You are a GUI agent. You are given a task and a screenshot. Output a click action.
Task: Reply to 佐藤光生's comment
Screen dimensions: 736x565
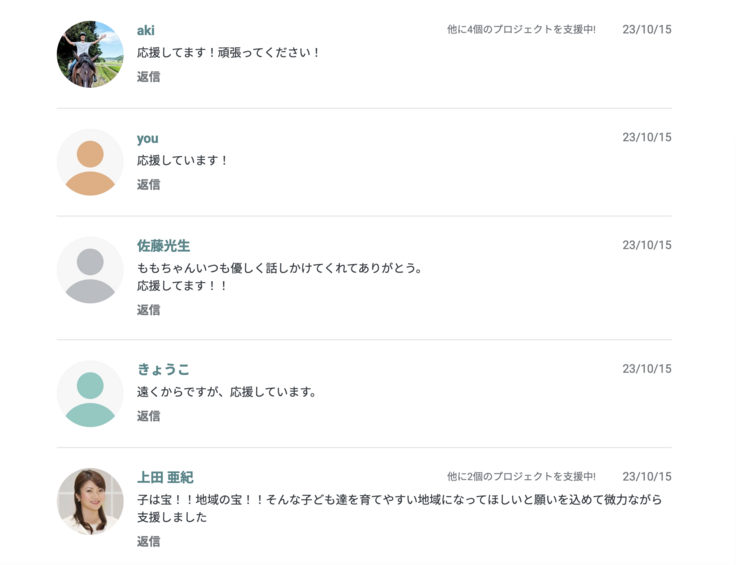148,310
